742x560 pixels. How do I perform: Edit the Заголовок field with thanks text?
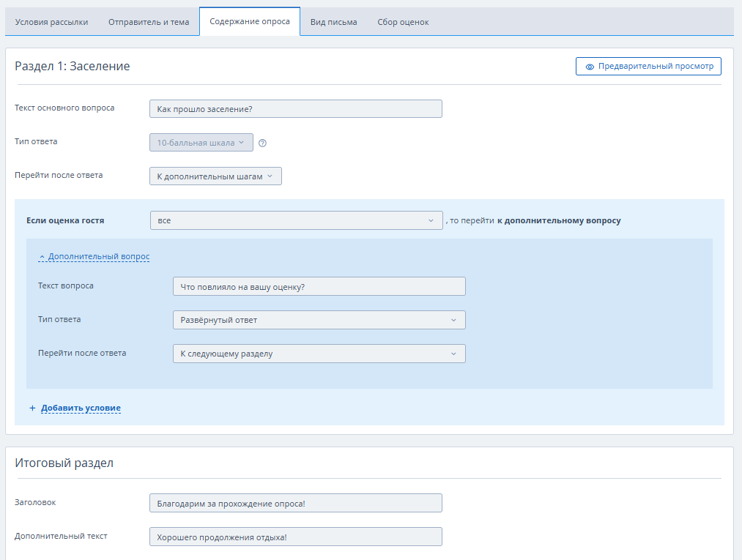[x=296, y=503]
